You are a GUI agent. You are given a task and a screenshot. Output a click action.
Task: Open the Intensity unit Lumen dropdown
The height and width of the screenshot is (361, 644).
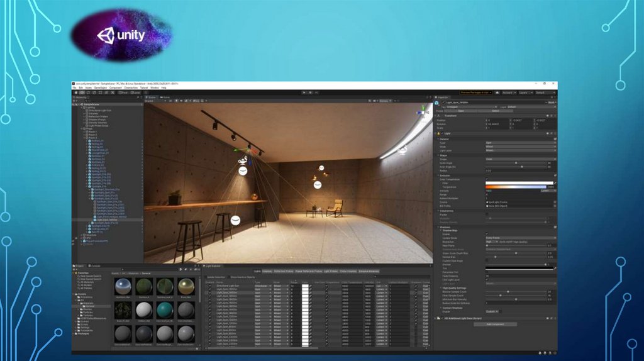pyautogui.click(x=548, y=191)
